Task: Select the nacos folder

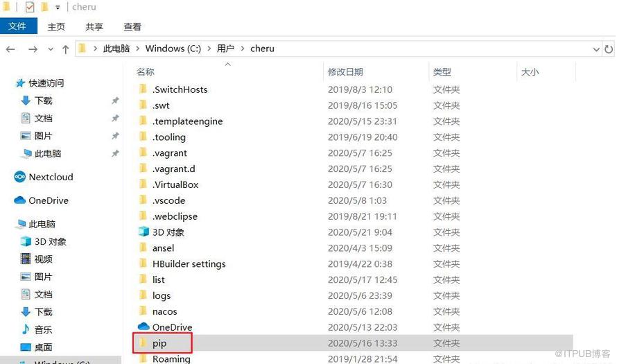Action: (165, 312)
